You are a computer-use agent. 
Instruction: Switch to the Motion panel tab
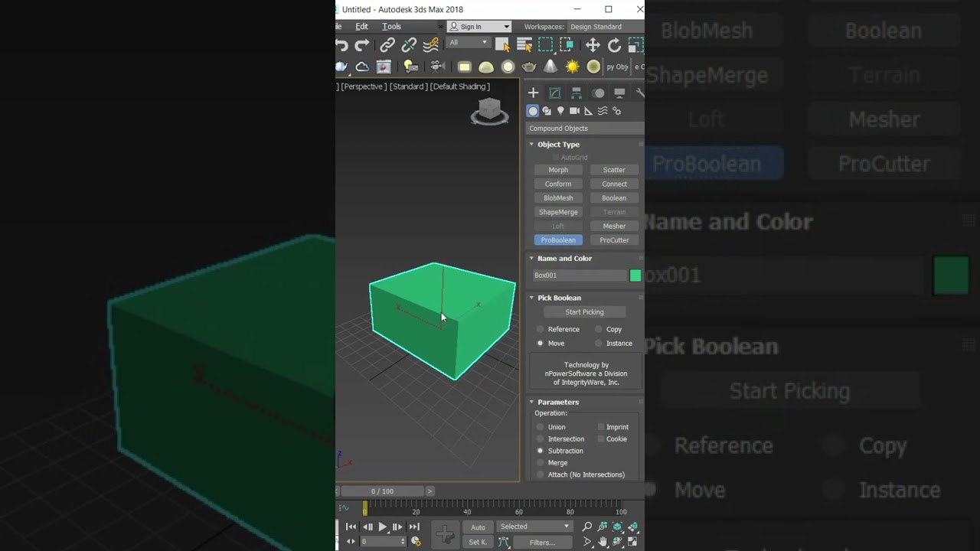(598, 93)
